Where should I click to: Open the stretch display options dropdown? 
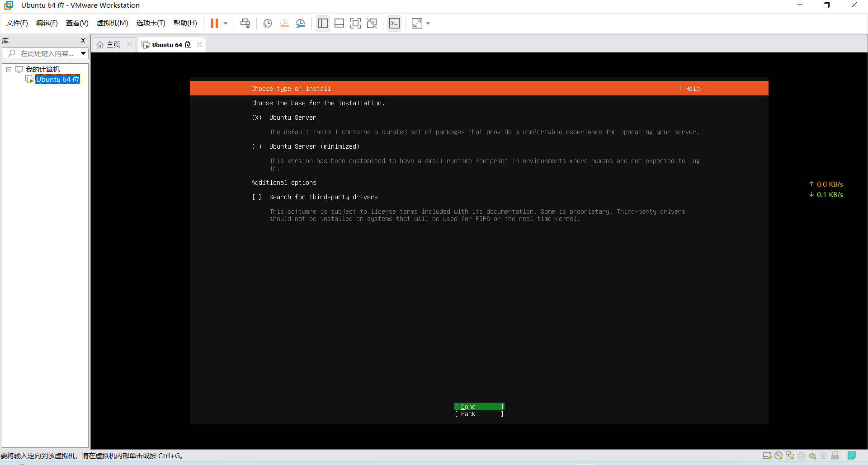(428, 23)
